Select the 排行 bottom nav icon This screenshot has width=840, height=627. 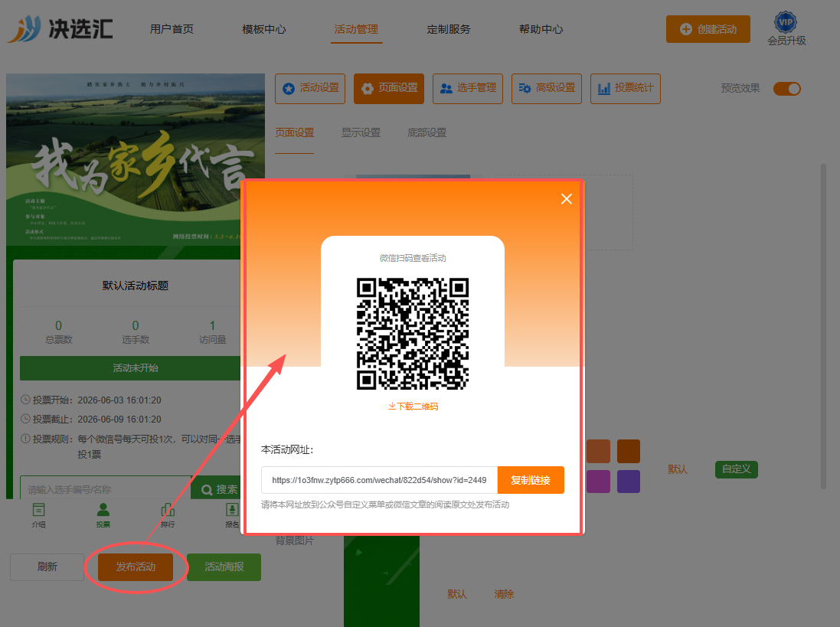click(168, 516)
